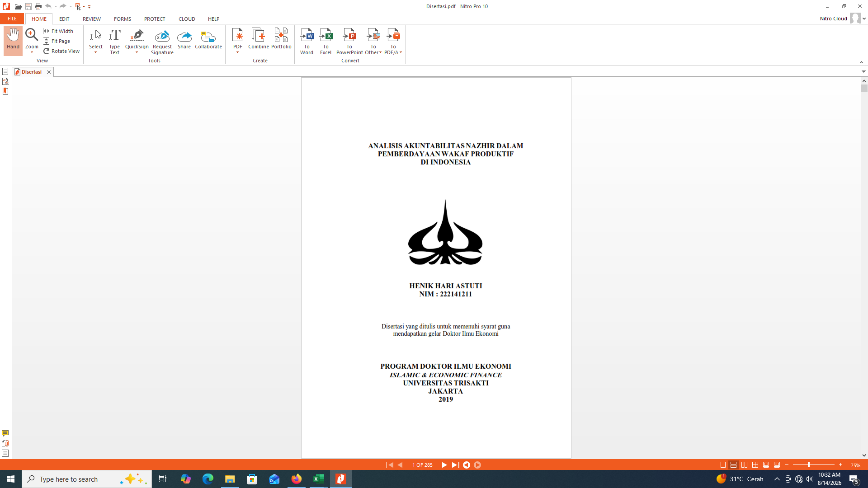This screenshot has width=868, height=488.
Task: Open the page-with-magnifier sidebar pane
Action: (5, 81)
